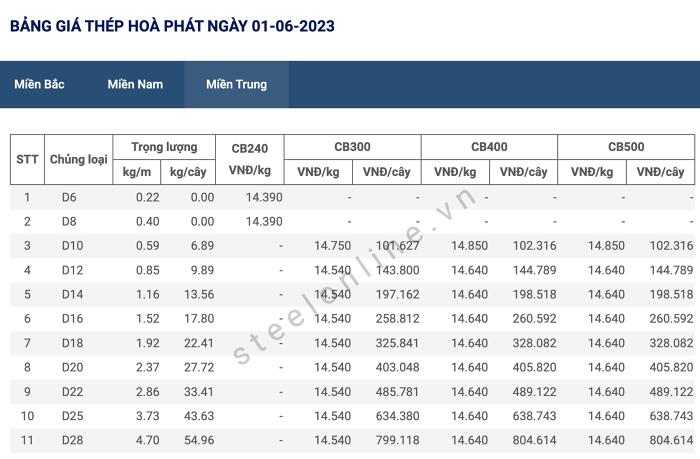Click the Trọng lượng column header

[164, 147]
